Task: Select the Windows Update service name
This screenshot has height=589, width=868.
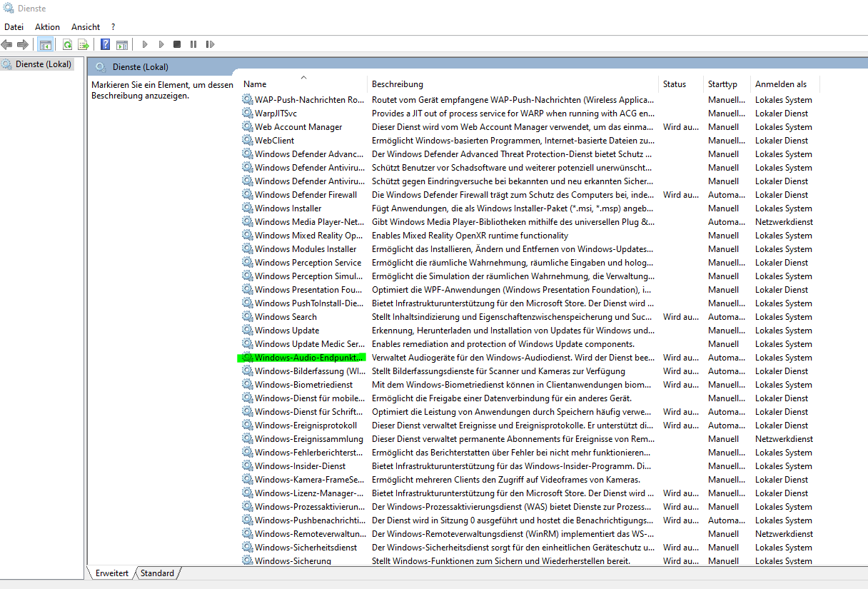Action: point(287,331)
